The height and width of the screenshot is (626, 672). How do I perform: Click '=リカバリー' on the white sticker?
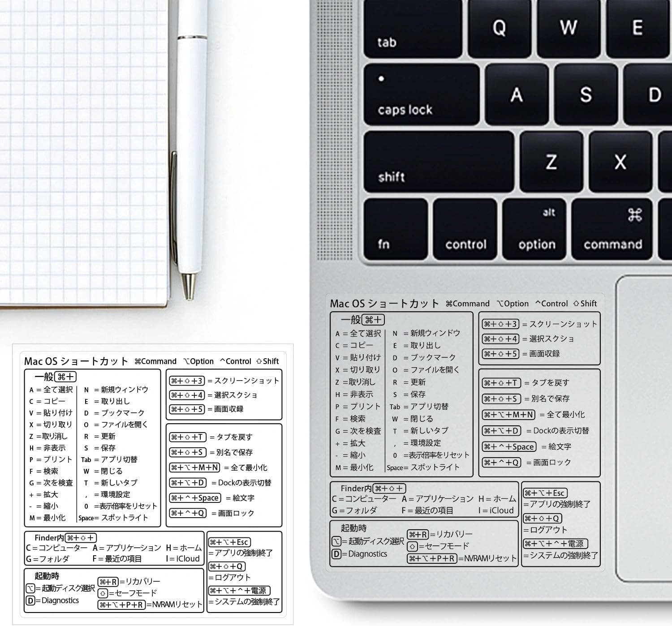[x=139, y=582]
